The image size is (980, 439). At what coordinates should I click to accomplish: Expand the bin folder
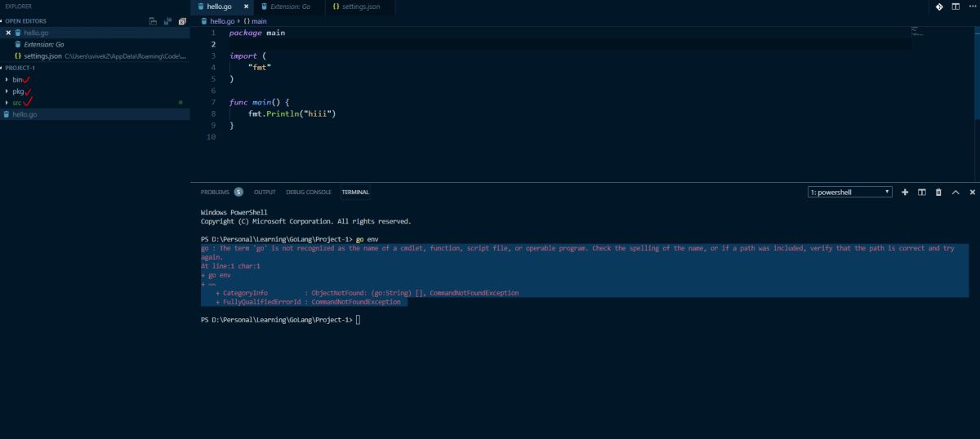95,80
